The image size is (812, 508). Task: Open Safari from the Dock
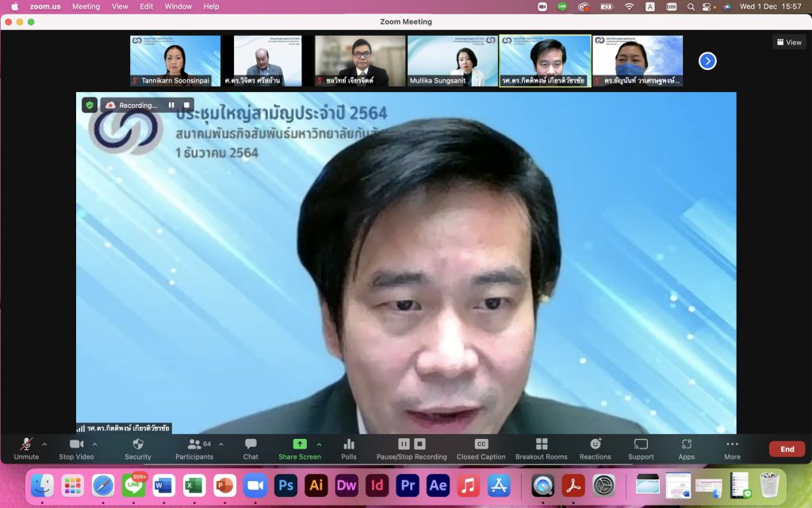(103, 486)
